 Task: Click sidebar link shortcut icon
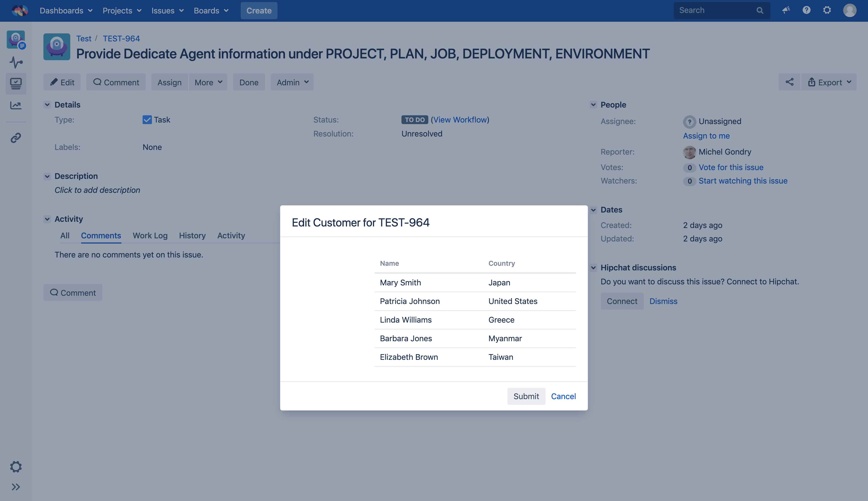[x=16, y=138]
